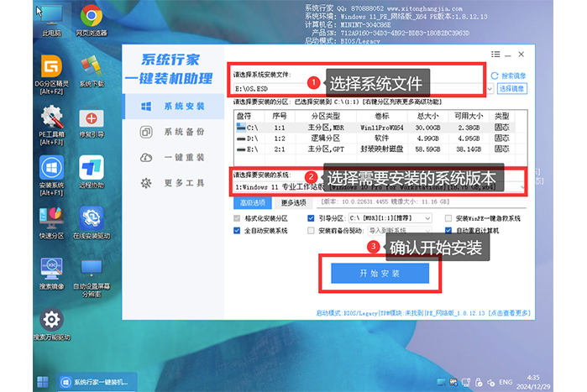Screen dimensions: 587x392
Task: Toggle 引导分区 checkbox
Action: point(311,218)
